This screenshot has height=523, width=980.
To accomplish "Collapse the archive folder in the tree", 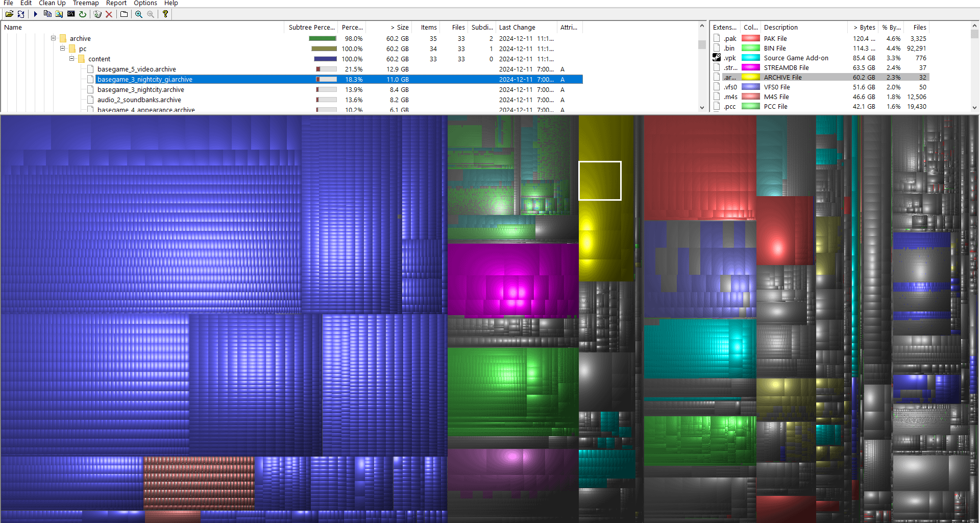I will (x=53, y=38).
